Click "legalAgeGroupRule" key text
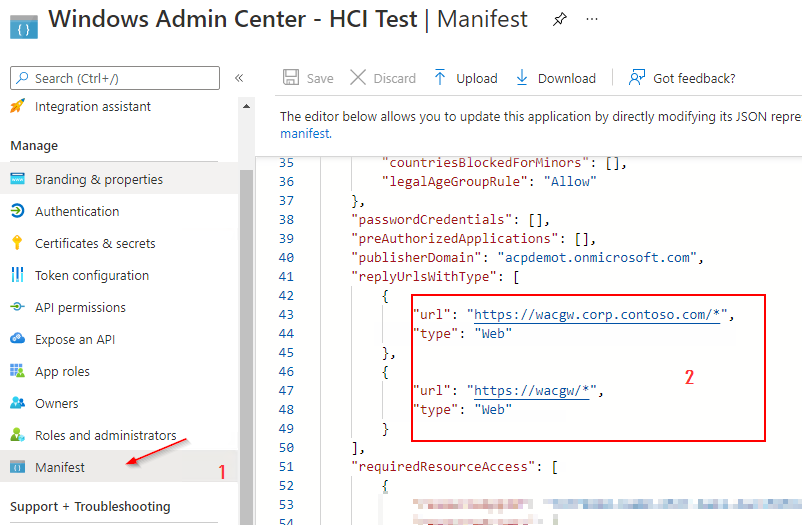Image resolution: width=802 pixels, height=525 pixels. coord(455,182)
